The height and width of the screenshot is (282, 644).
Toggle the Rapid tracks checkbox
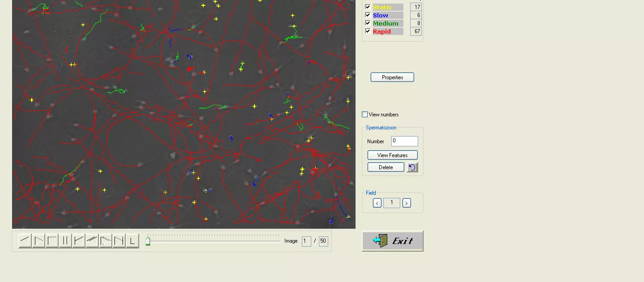pyautogui.click(x=368, y=31)
